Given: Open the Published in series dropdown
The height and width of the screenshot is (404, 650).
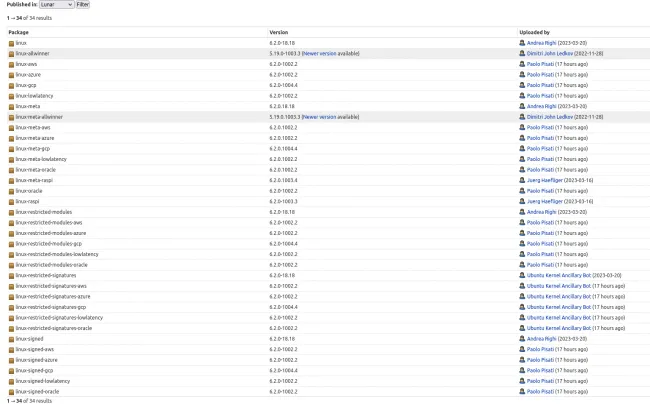Looking at the screenshot, I should tap(57, 5).
